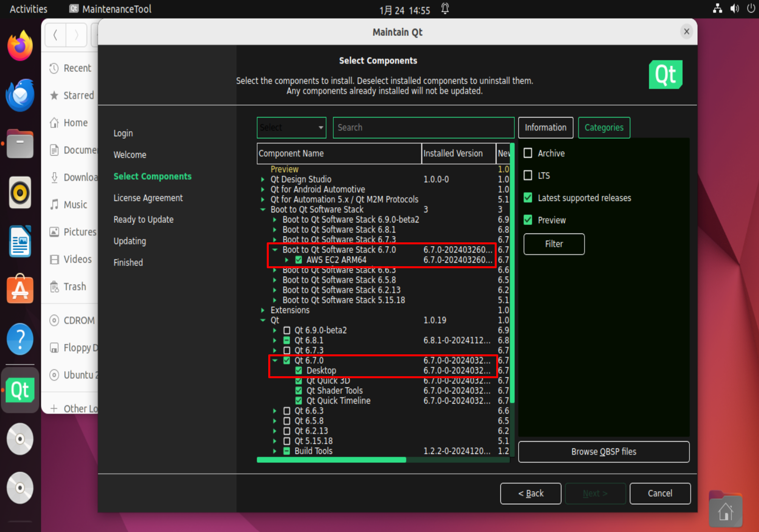Enable the Archive category checkbox

coord(528,153)
